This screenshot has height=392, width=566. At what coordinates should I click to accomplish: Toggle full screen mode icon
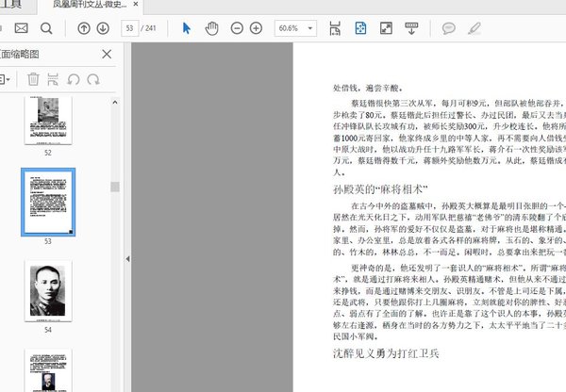pos(386,29)
